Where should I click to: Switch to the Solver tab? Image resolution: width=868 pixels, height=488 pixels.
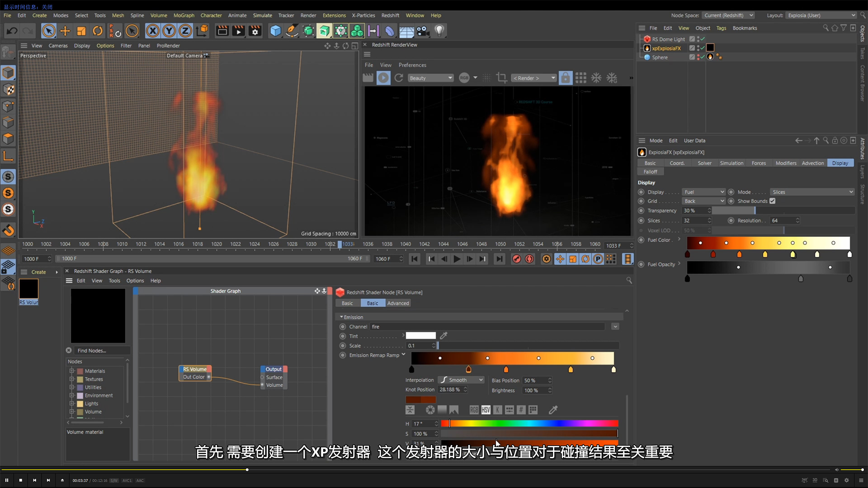(x=704, y=163)
